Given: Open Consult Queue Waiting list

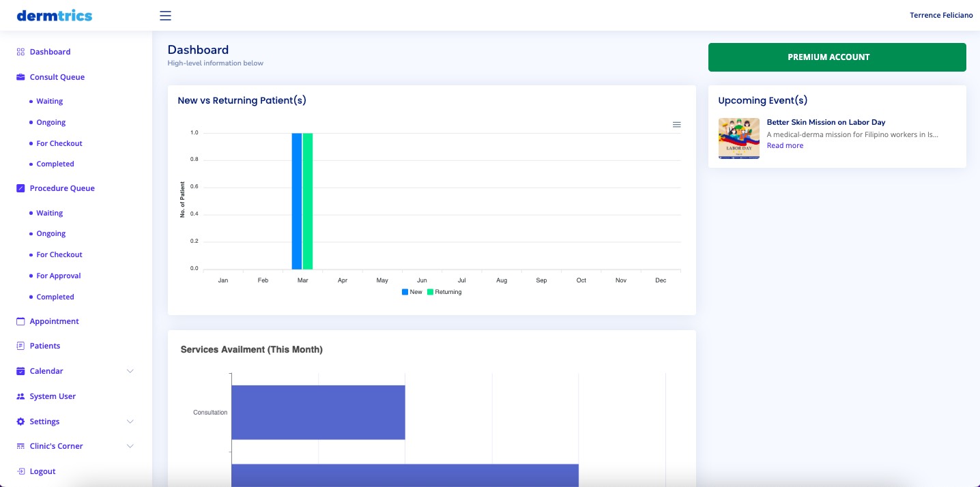Looking at the screenshot, I should pyautogui.click(x=49, y=101).
